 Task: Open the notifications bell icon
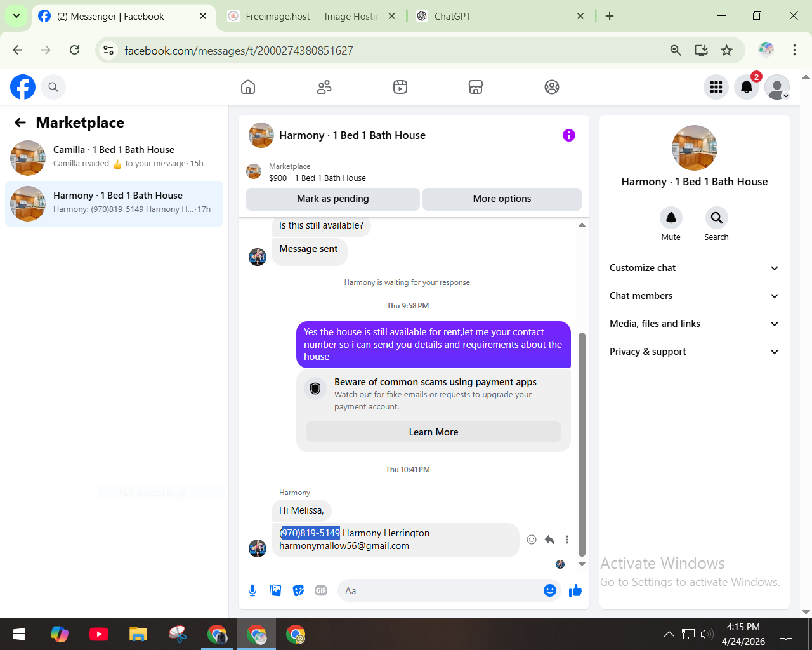click(x=747, y=87)
